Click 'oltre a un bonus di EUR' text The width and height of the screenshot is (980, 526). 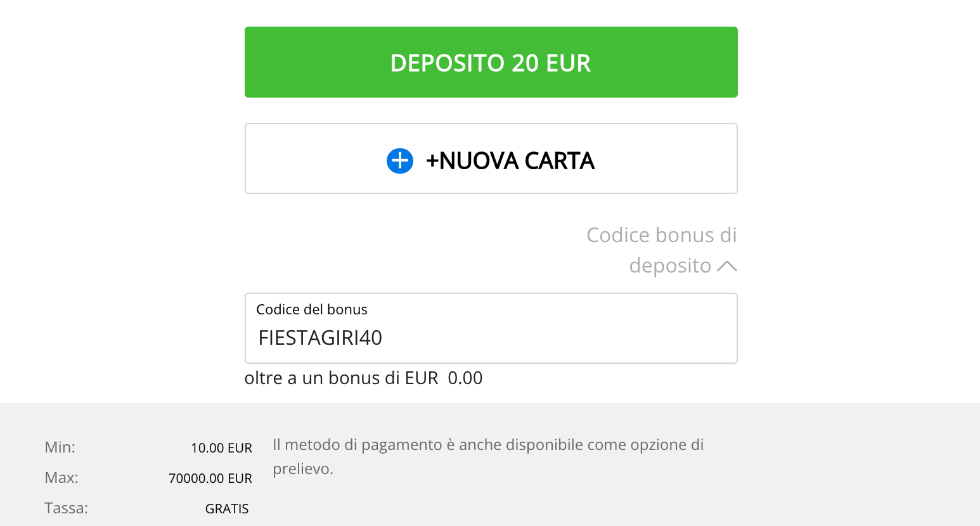[x=342, y=378]
